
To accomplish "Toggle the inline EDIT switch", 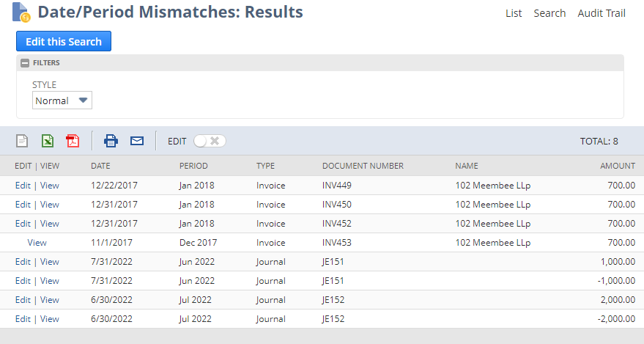I will point(210,141).
